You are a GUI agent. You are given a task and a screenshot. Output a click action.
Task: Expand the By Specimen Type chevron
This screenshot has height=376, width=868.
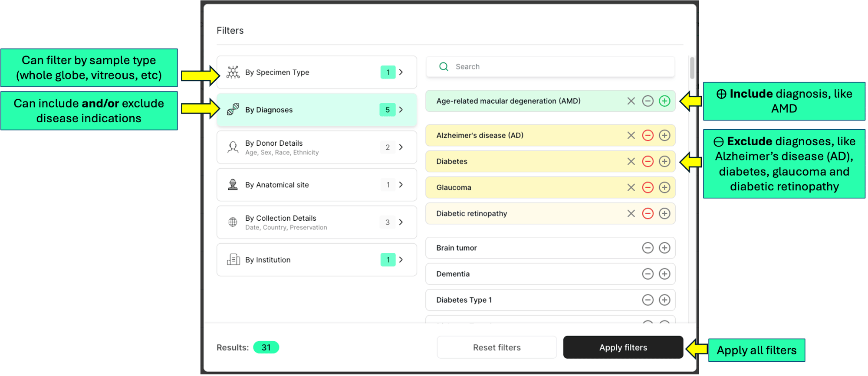(x=401, y=72)
